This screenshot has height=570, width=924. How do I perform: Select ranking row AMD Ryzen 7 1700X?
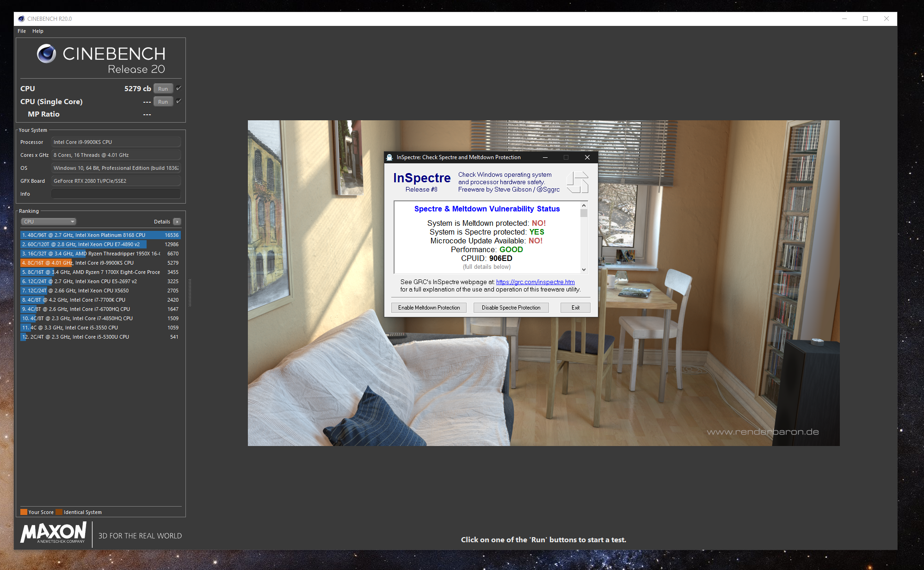tap(100, 272)
